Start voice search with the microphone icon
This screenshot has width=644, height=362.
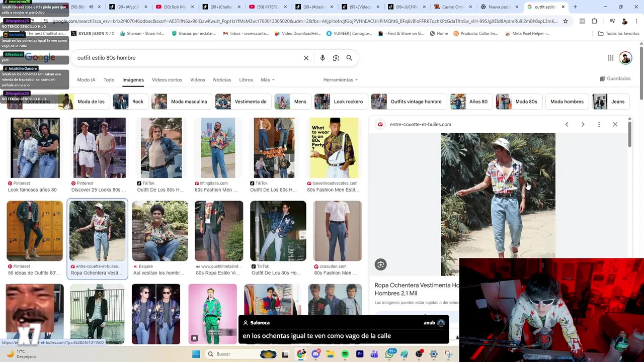[x=323, y=58]
